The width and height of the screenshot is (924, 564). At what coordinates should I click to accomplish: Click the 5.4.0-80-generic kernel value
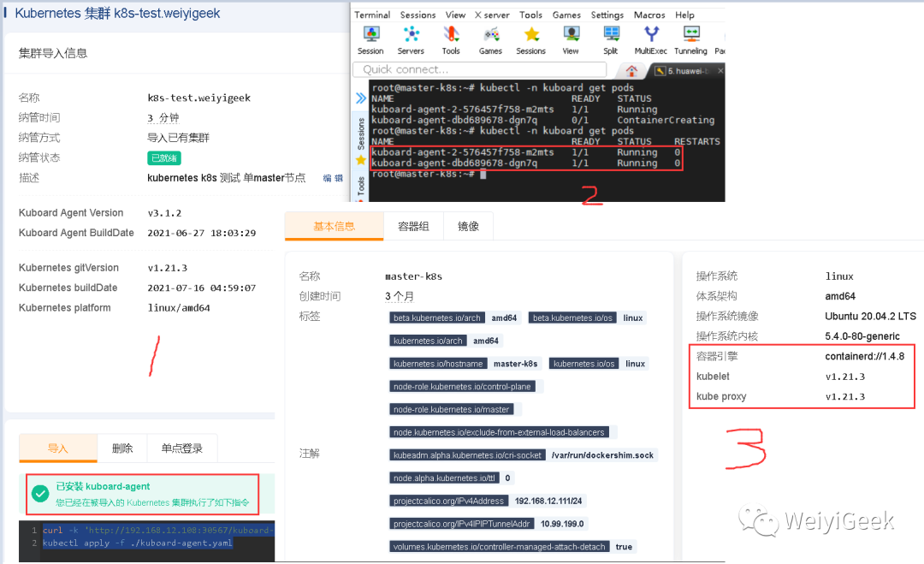pos(862,336)
